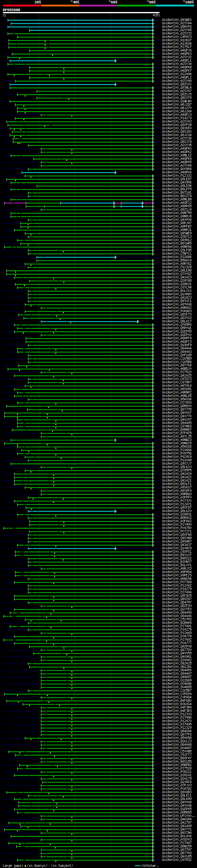Click the truncated label UniRef100_UPI000..
Viewport: 197px width, 868px height.
[x=178, y=816]
